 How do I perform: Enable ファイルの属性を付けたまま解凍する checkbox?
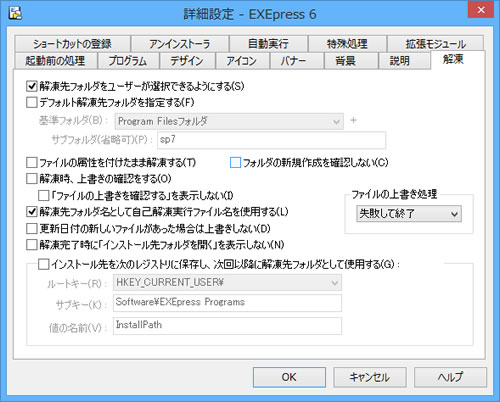(x=32, y=163)
